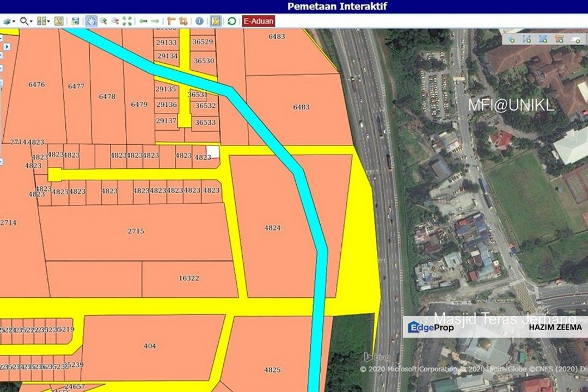Click lot 16322 parcel label

click(189, 278)
